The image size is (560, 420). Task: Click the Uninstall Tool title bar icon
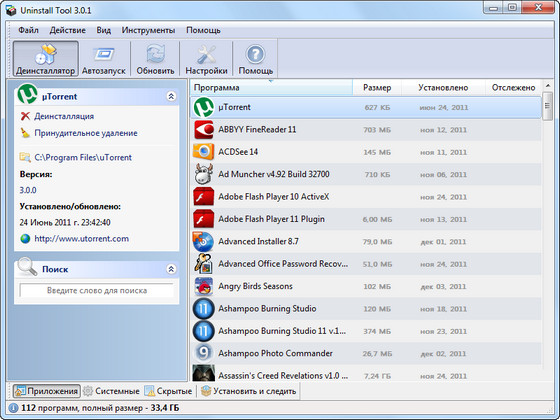pyautogui.click(x=11, y=10)
